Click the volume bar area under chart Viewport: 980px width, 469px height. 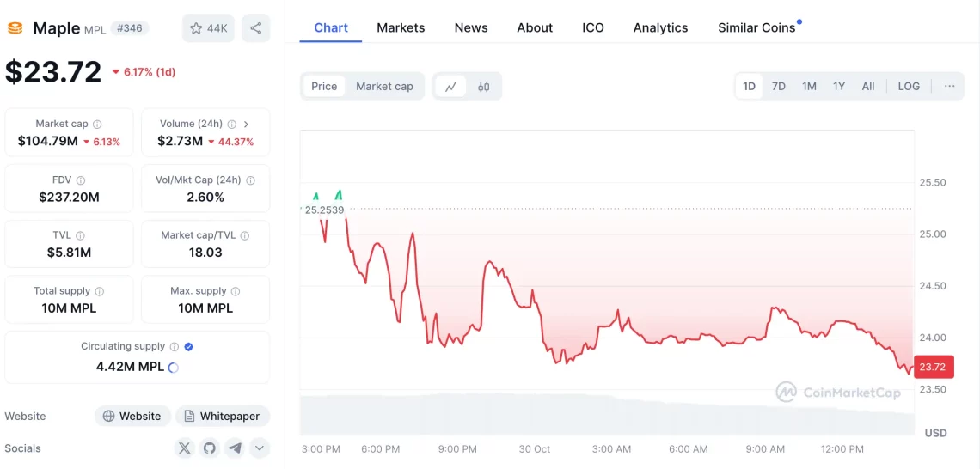click(607, 414)
